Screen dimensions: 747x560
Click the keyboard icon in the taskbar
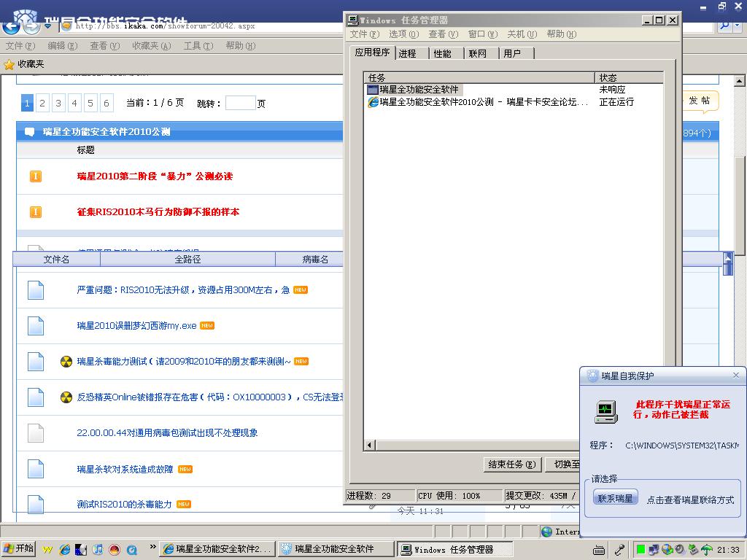tap(599, 549)
